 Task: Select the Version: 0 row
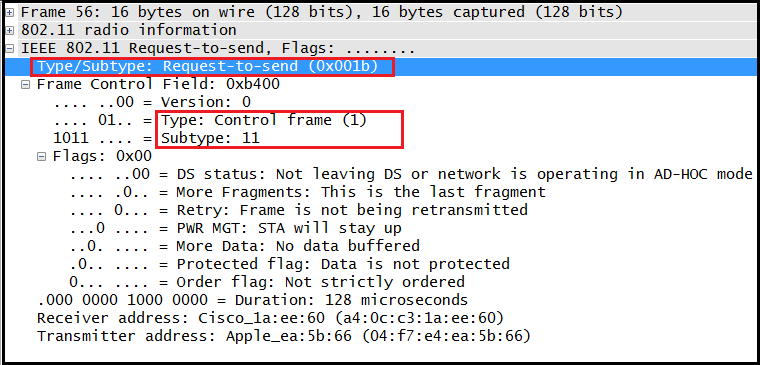(x=153, y=103)
